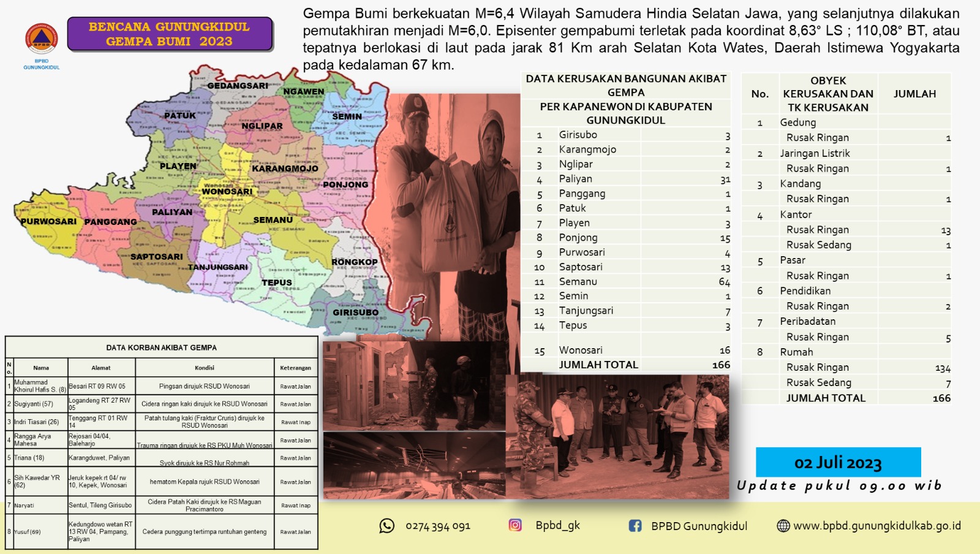This screenshot has height=554, width=980.
Task: Click the photo of officials inspecting damage
Action: [619, 436]
